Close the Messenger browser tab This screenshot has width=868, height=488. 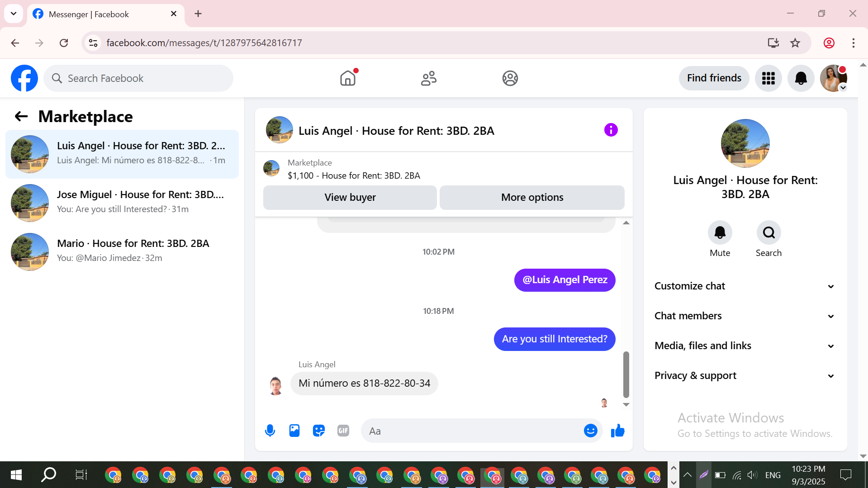[174, 14]
